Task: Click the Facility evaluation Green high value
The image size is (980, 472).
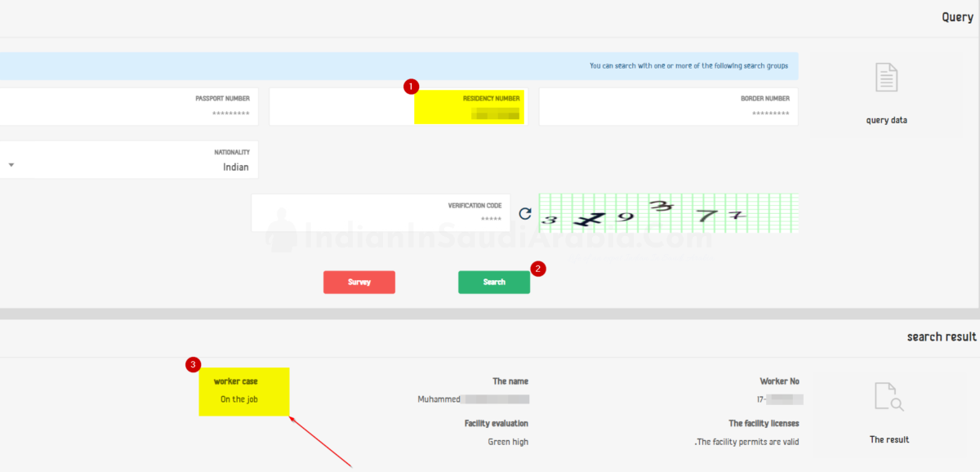Action: click(x=508, y=442)
